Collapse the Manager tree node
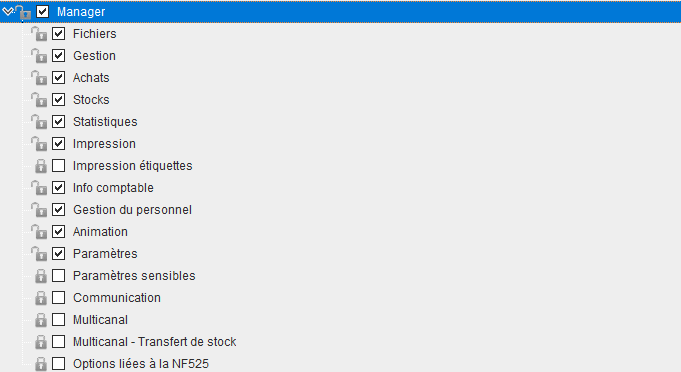Viewport: 681px width, 372px height. tap(7, 11)
